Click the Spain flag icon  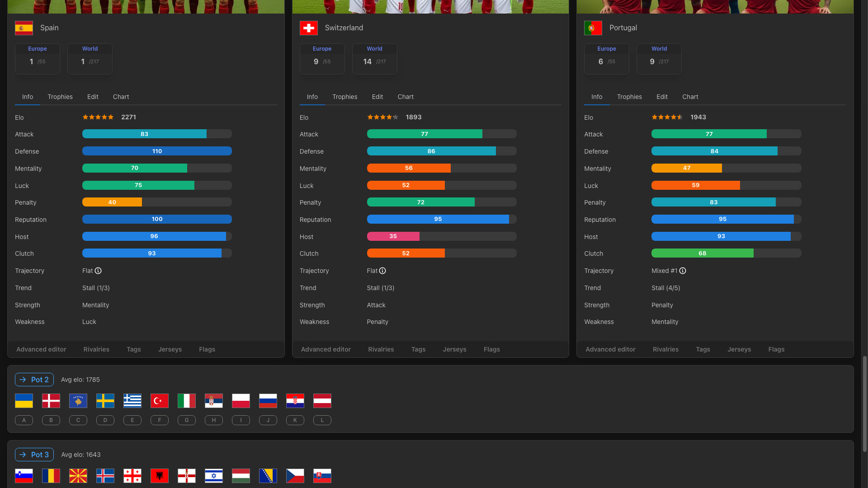pos(24,28)
